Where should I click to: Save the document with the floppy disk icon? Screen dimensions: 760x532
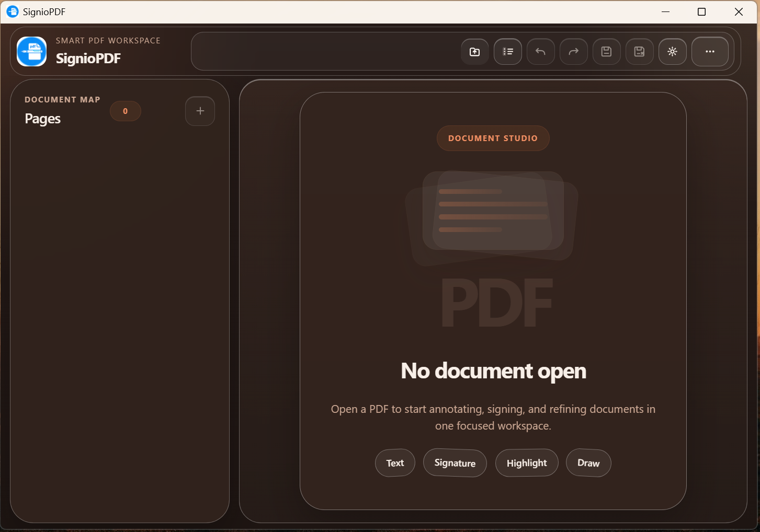pyautogui.click(x=606, y=51)
